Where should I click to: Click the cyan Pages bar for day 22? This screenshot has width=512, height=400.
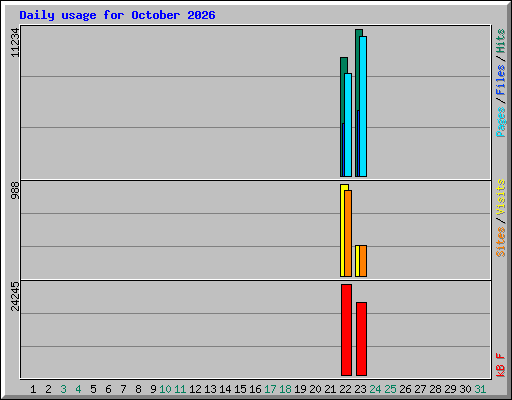coord(348,125)
